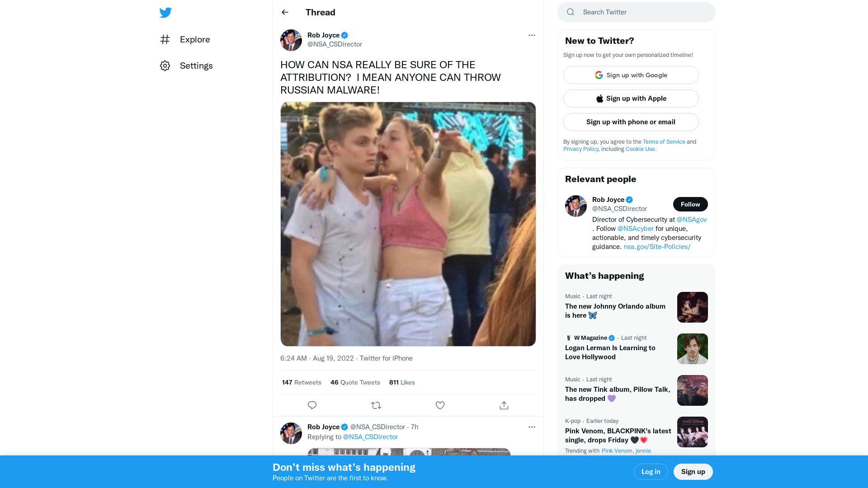Share the main tweet
The height and width of the screenshot is (488, 868).
[504, 405]
